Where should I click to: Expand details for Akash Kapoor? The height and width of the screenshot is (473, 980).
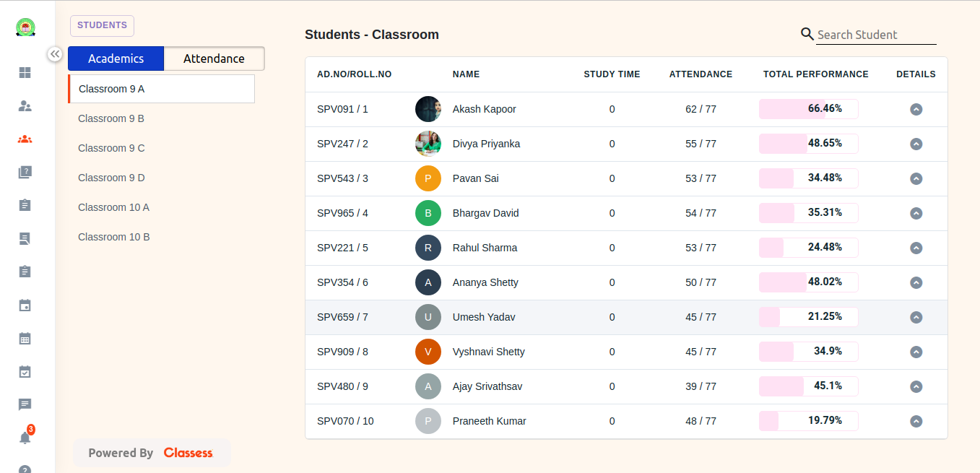coord(916,109)
